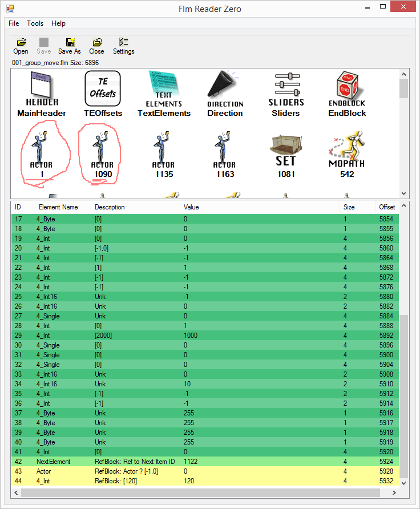Click the icon panel scroll up arrow

pyautogui.click(x=404, y=74)
